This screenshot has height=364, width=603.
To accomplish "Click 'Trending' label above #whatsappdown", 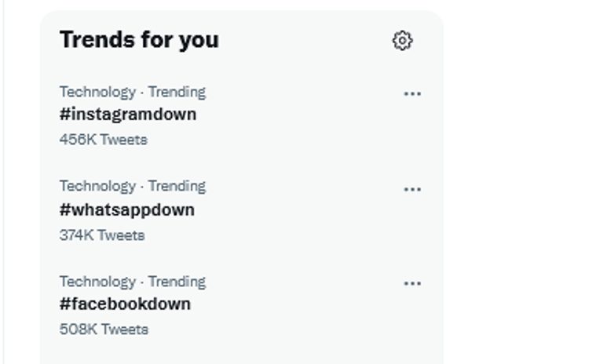I will pos(177,186).
